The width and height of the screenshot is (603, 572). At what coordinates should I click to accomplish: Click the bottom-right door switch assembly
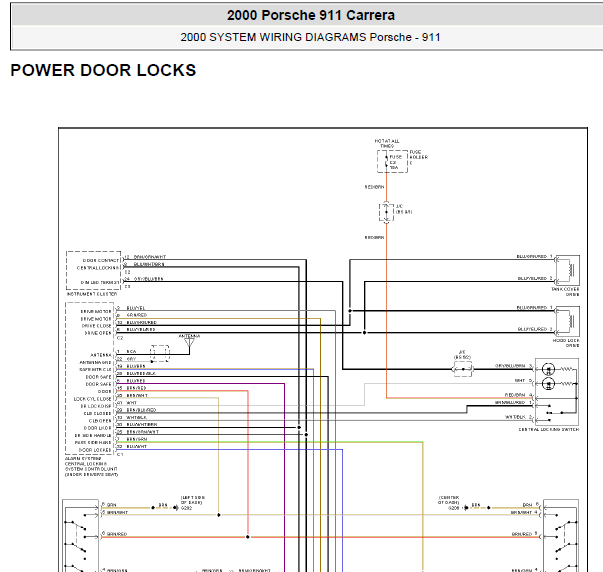[560, 536]
